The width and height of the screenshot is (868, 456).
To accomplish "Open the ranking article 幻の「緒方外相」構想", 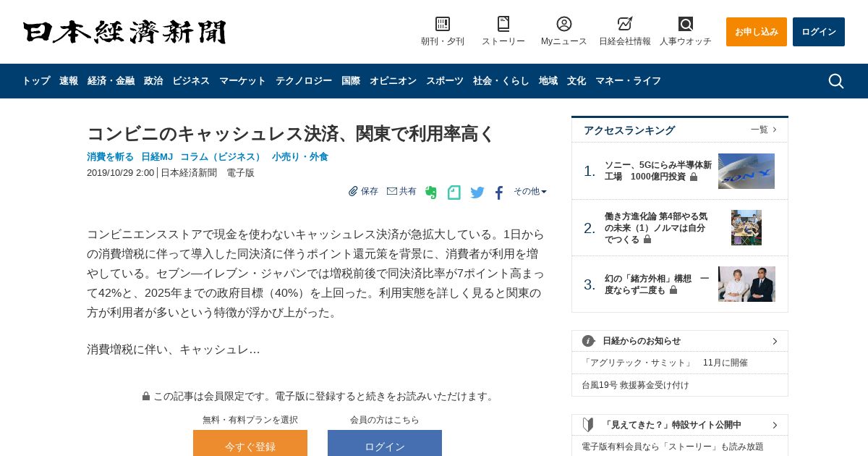I will 657,284.
